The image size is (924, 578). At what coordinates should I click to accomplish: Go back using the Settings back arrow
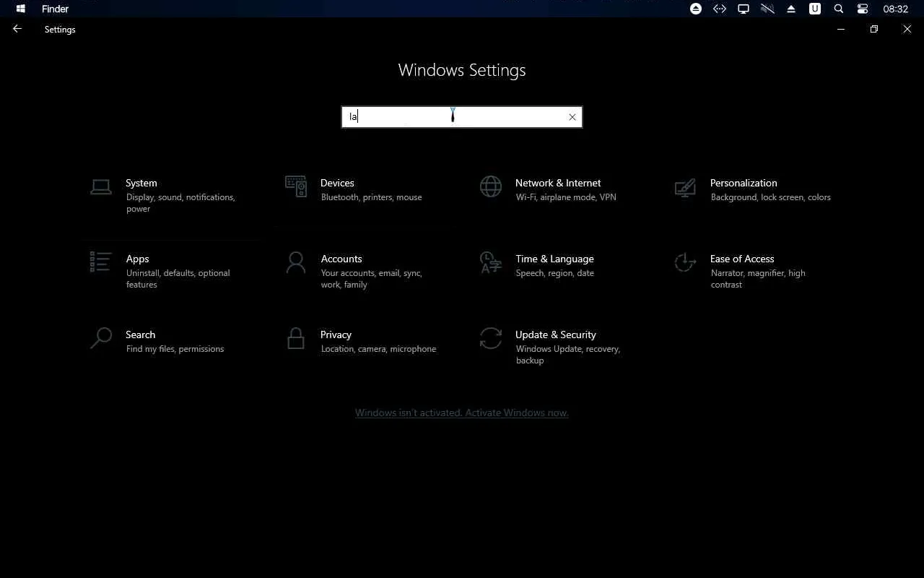pos(17,29)
